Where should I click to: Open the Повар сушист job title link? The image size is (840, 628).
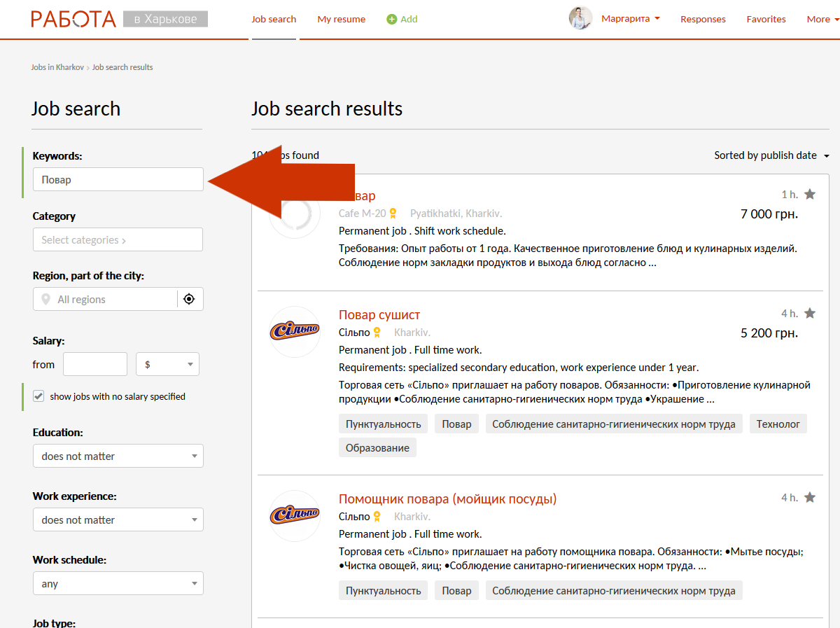pyautogui.click(x=379, y=315)
